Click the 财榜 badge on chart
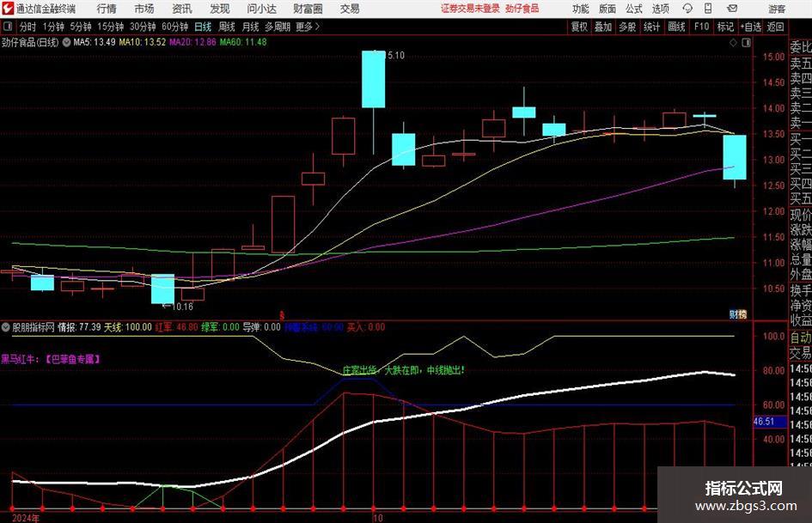 (738, 313)
